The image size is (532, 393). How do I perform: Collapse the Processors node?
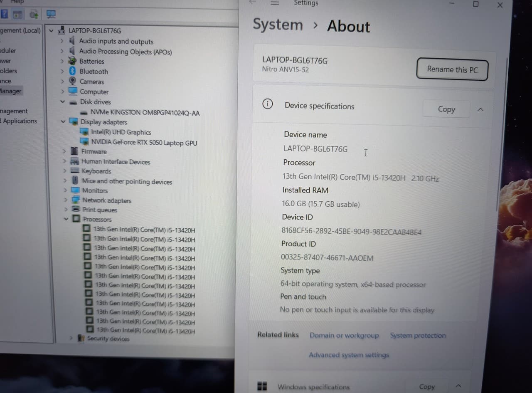point(66,219)
